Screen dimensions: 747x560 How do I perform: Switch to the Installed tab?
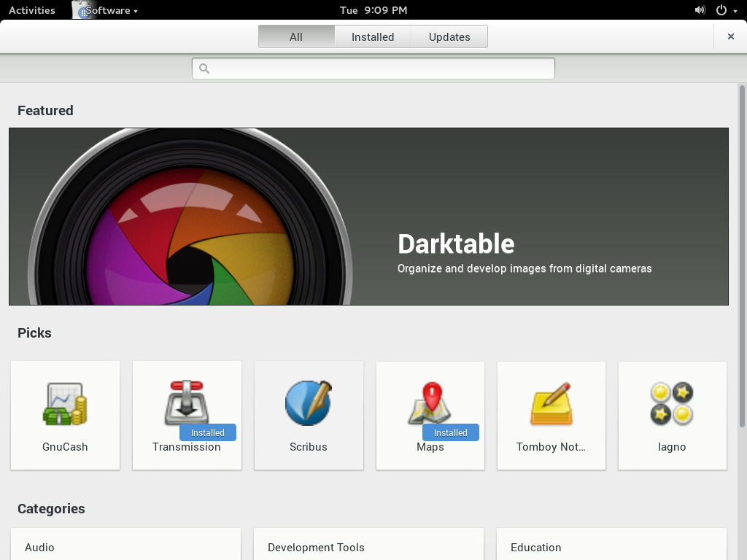(x=373, y=36)
